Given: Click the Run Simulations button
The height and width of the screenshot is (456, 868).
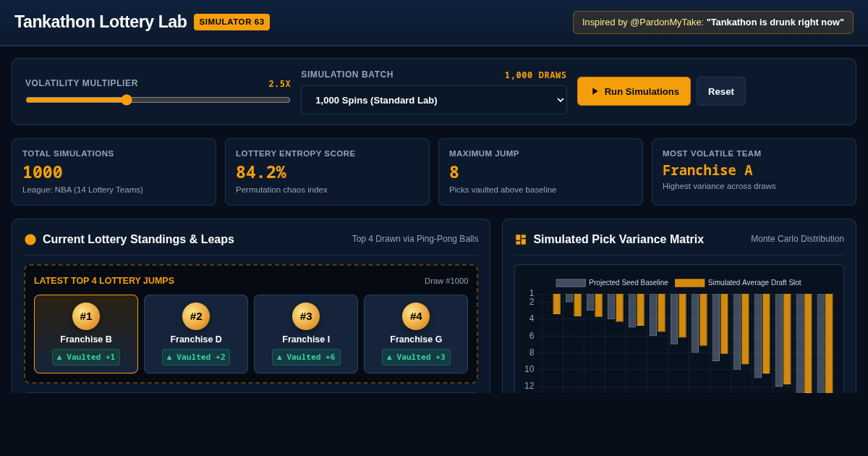Looking at the screenshot, I should 634,91.
